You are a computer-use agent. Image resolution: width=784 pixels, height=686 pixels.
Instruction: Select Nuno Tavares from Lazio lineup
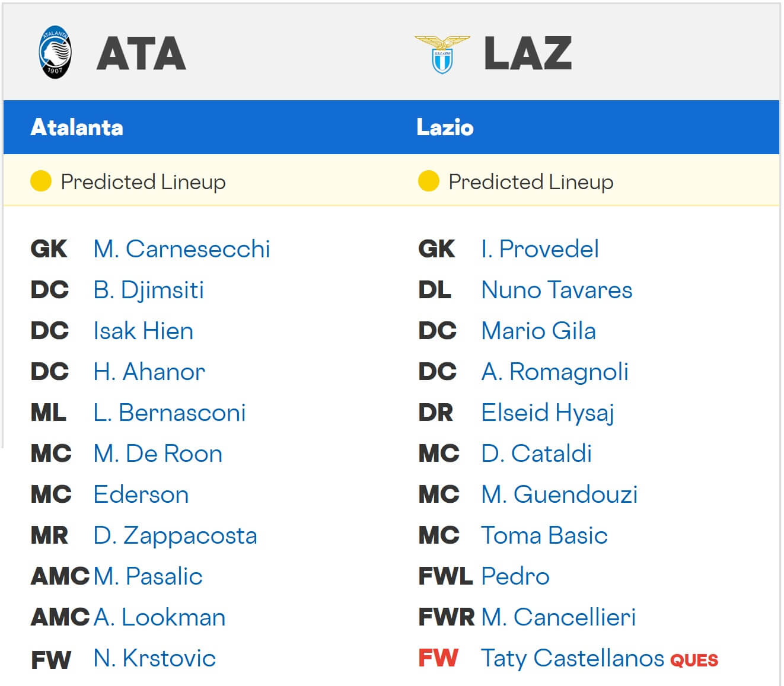point(556,290)
